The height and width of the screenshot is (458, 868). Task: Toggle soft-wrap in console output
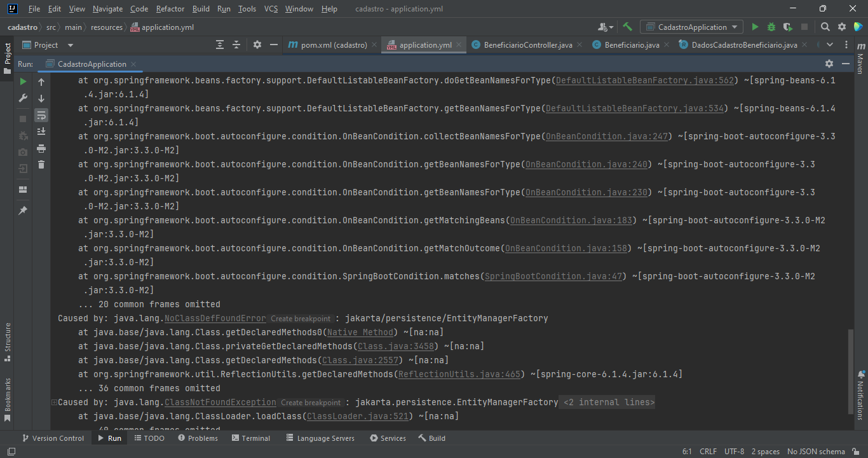41,115
